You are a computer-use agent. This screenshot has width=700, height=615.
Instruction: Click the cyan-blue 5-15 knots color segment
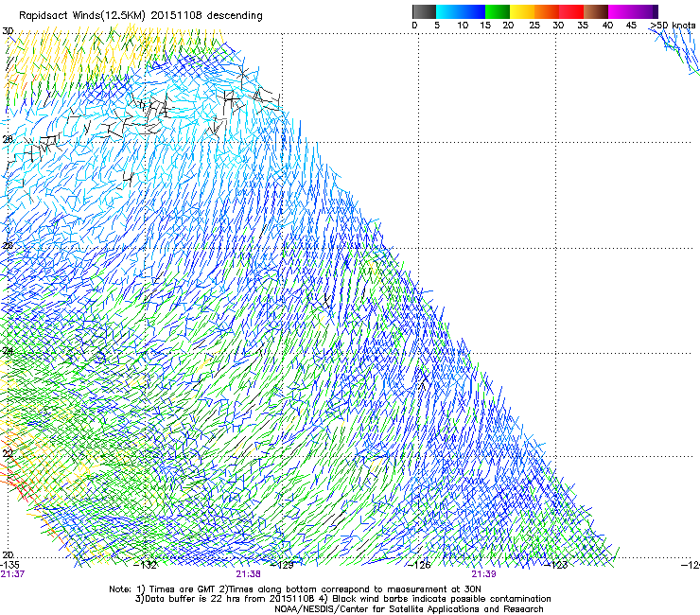point(461,11)
